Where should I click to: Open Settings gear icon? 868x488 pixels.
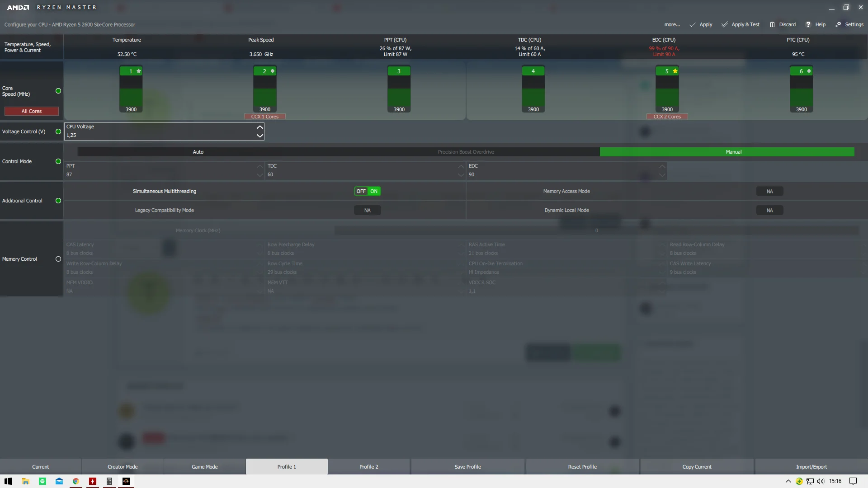coord(838,25)
